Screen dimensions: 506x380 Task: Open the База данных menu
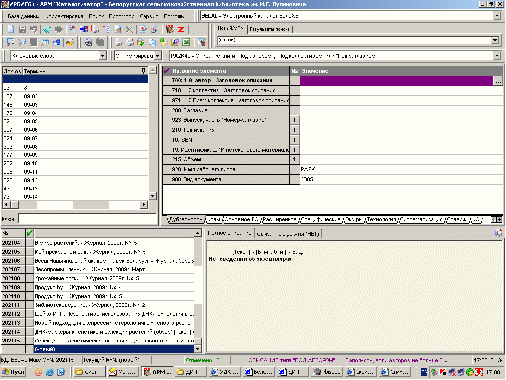23,16
